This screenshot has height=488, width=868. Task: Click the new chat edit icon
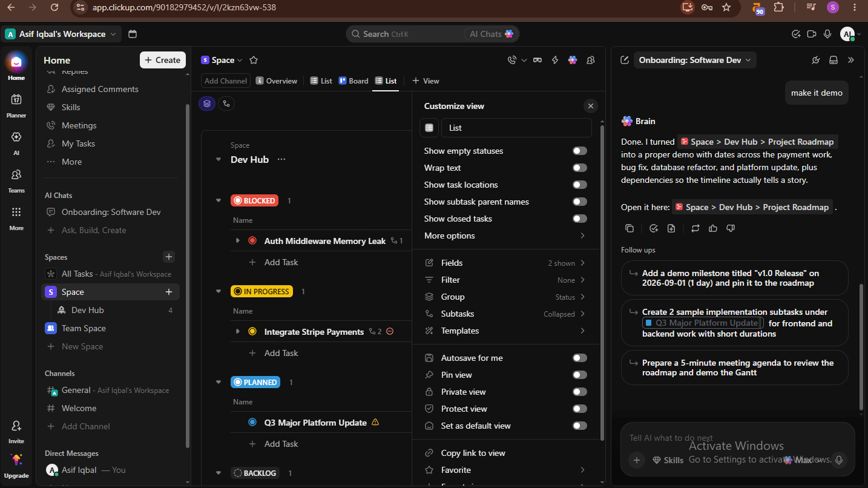625,60
